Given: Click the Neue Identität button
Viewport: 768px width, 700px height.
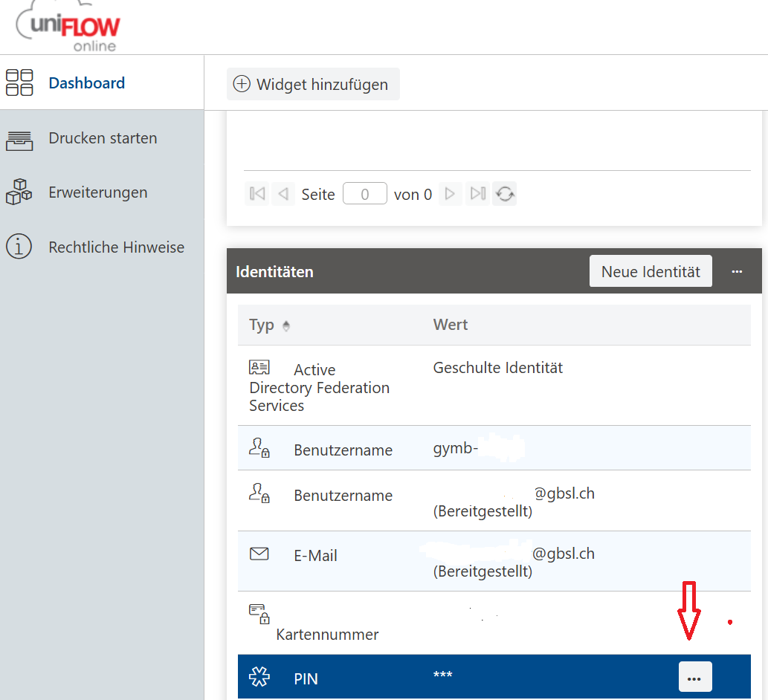Looking at the screenshot, I should pyautogui.click(x=650, y=272).
